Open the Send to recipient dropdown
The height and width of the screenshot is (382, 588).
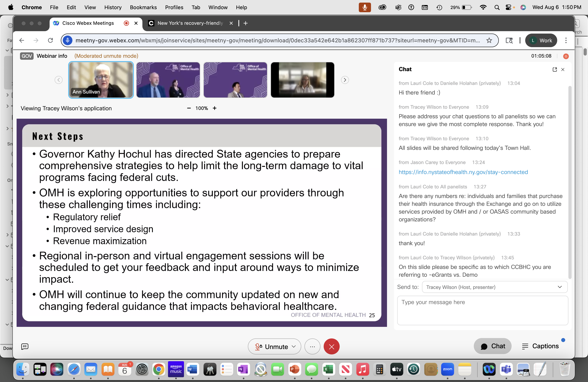(x=494, y=287)
